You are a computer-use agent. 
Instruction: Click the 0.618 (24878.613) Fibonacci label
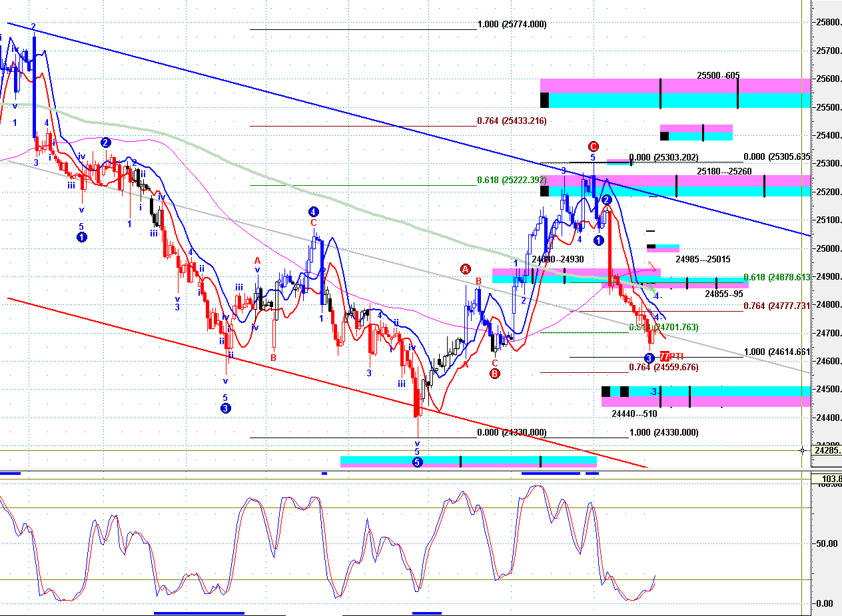point(777,276)
